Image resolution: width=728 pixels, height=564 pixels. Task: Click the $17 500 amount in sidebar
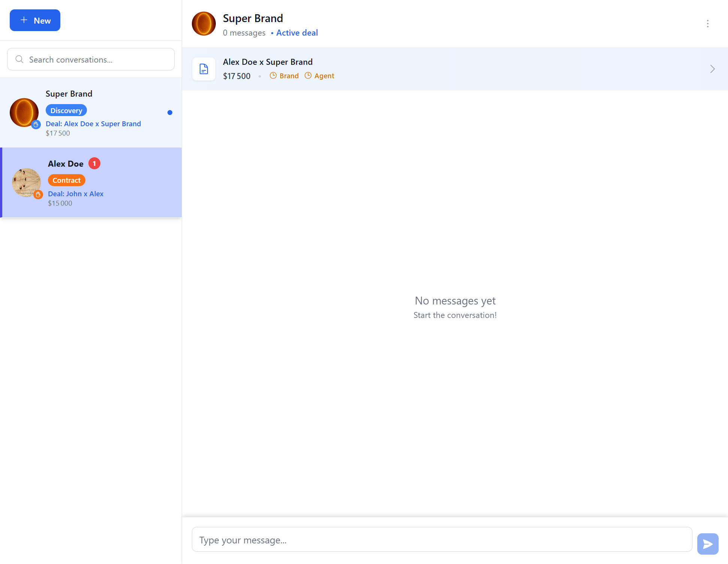(58, 133)
